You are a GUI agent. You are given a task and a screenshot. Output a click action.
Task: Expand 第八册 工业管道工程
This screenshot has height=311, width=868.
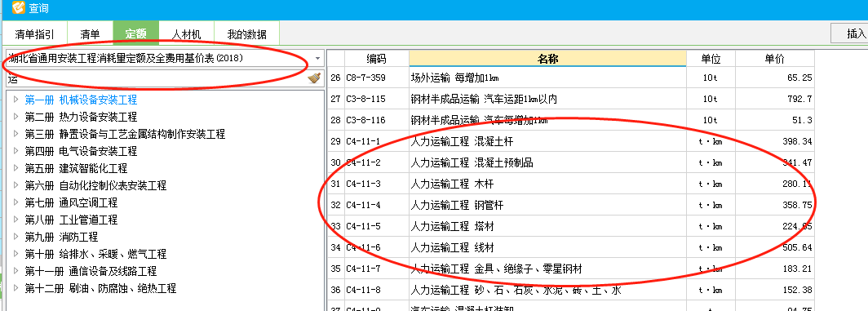pos(16,220)
